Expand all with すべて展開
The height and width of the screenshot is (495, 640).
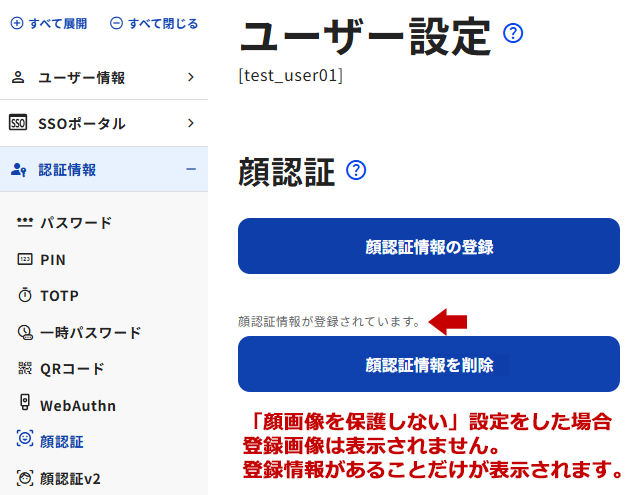(49, 23)
